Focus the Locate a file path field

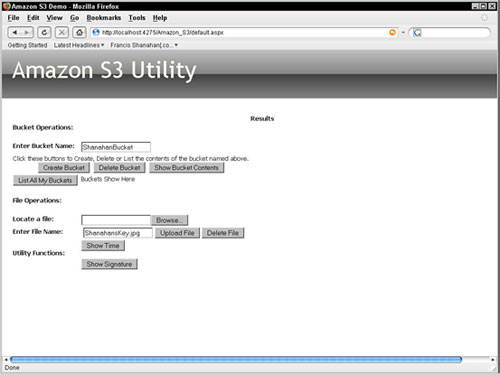tap(116, 220)
